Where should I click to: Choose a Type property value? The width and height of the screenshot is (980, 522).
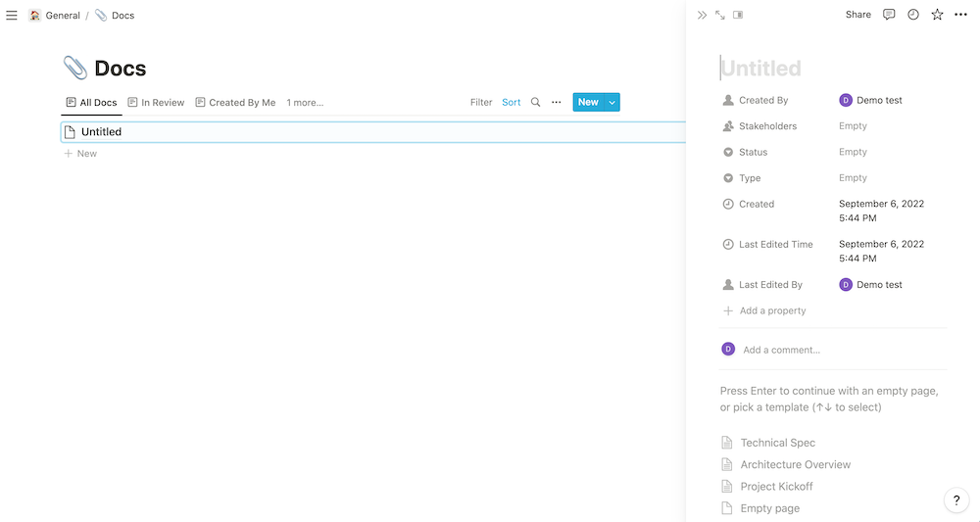(x=853, y=178)
